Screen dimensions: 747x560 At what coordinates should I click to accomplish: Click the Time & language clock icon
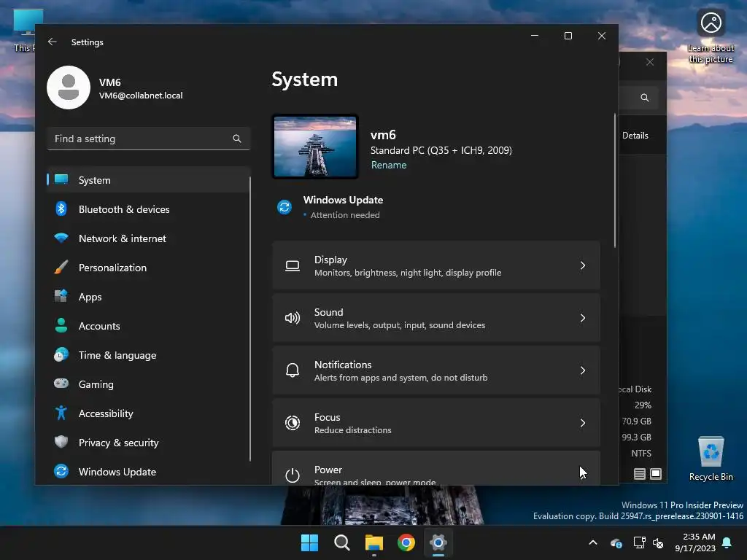61,355
